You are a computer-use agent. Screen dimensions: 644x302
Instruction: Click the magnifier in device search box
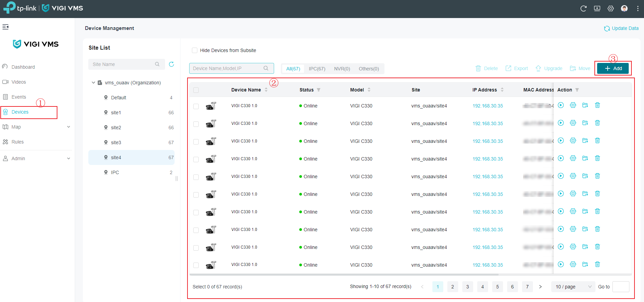[266, 68]
